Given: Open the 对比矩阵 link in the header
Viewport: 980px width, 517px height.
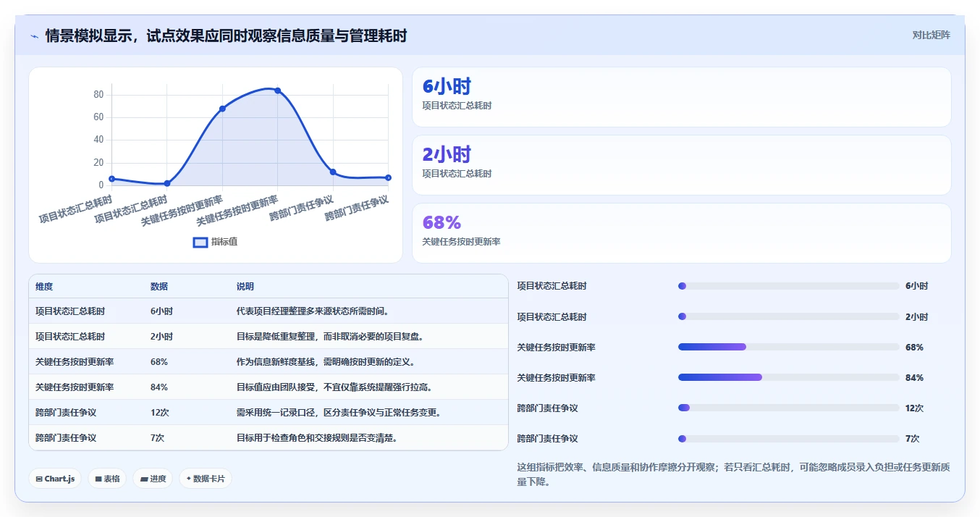Looking at the screenshot, I should point(931,35).
